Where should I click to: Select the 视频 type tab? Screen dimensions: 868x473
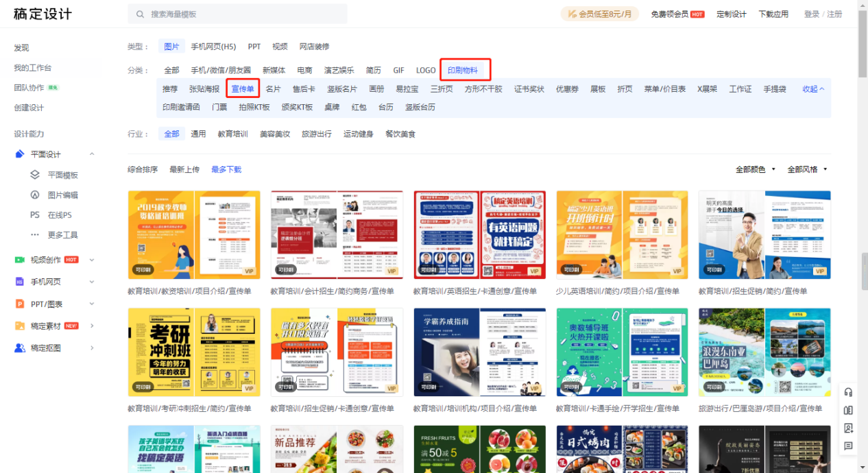(x=280, y=47)
